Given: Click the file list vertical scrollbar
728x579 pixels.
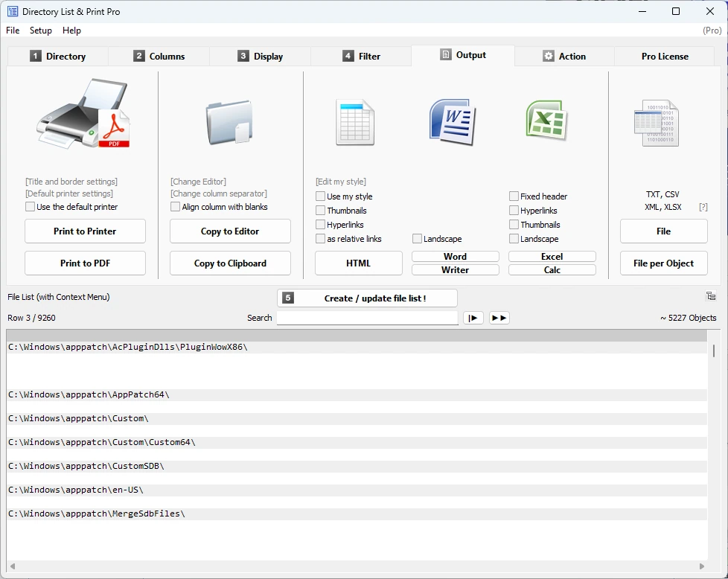Looking at the screenshot, I should click(714, 445).
